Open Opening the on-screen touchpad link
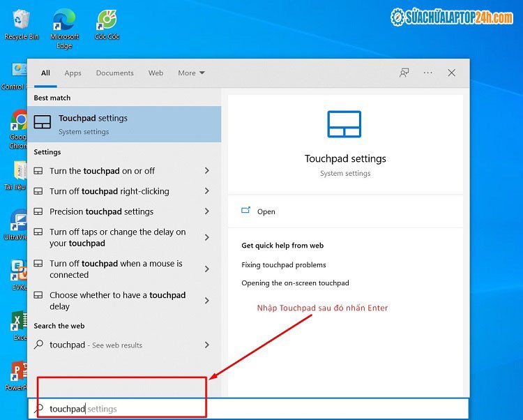 (x=295, y=283)
